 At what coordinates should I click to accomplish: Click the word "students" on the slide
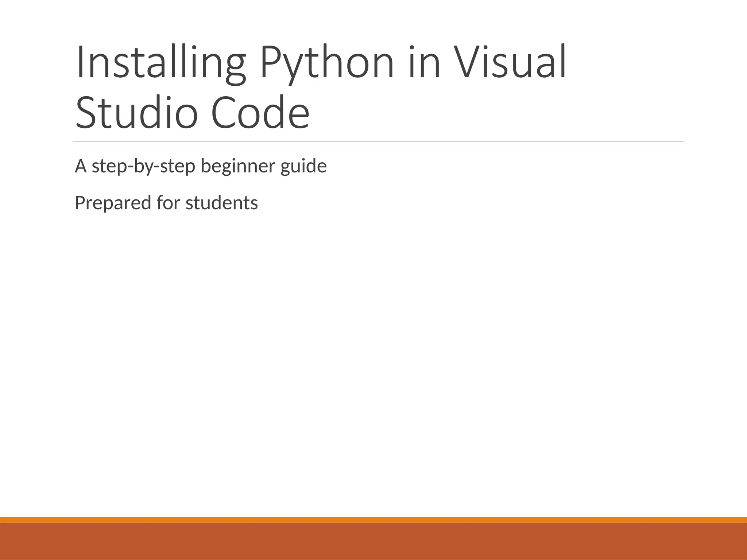click(221, 203)
